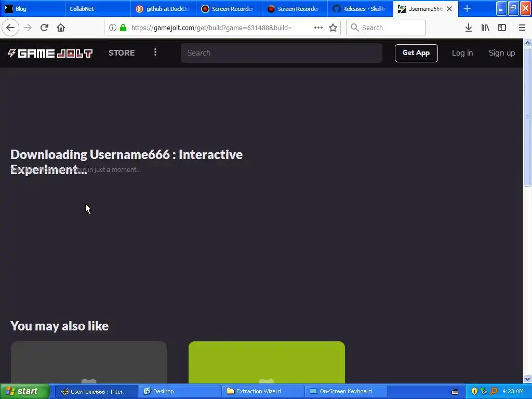Image resolution: width=532 pixels, height=399 pixels.
Task: Close the Username666 tab
Action: coord(449,9)
